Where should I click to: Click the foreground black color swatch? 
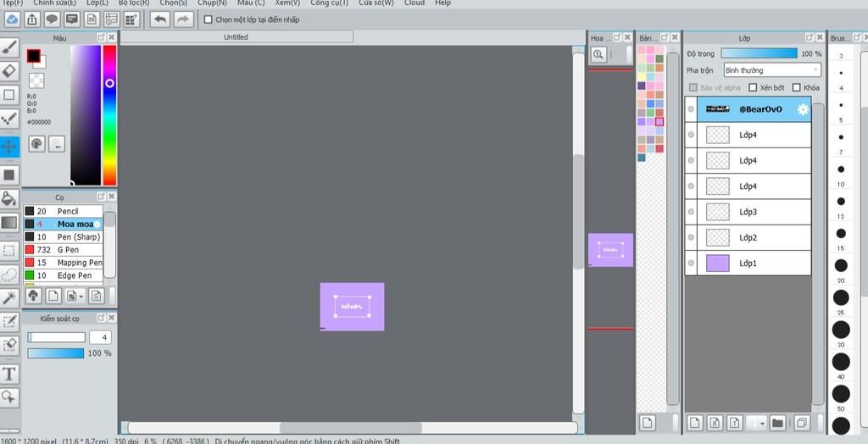click(34, 57)
